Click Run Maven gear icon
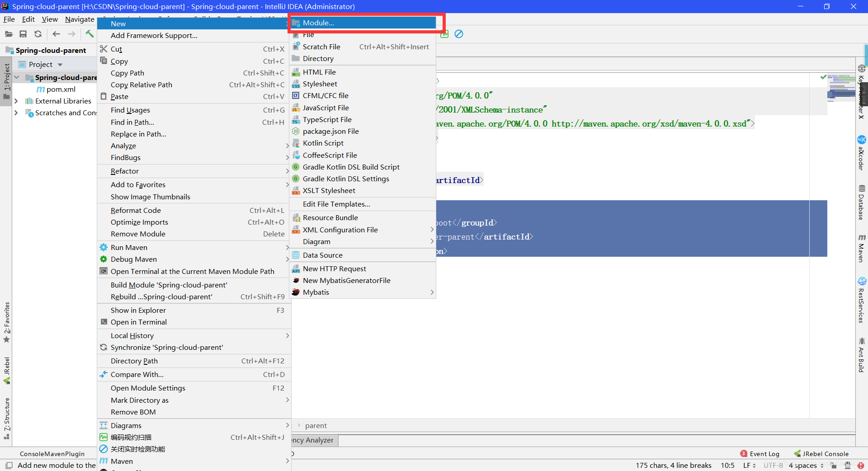The image size is (868, 471). tap(104, 247)
